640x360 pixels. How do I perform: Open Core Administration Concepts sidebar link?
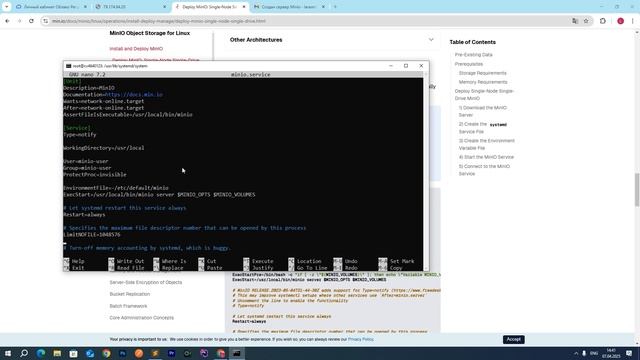(x=141, y=318)
